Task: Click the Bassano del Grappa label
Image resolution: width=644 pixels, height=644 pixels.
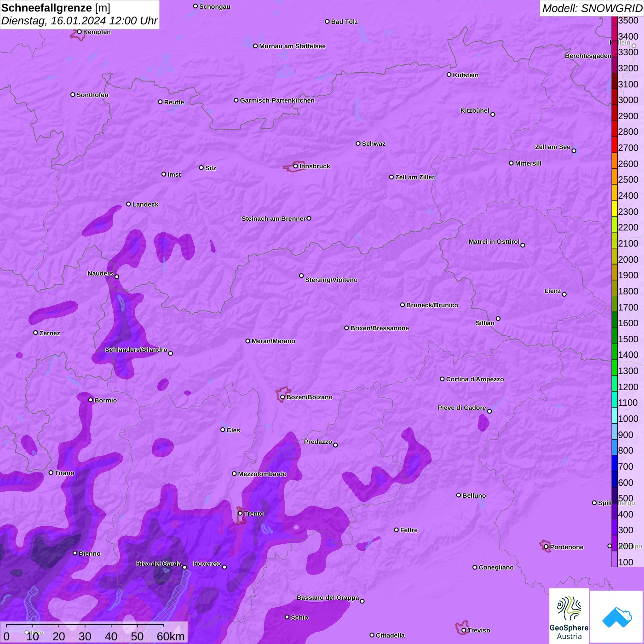Action: (x=328, y=598)
